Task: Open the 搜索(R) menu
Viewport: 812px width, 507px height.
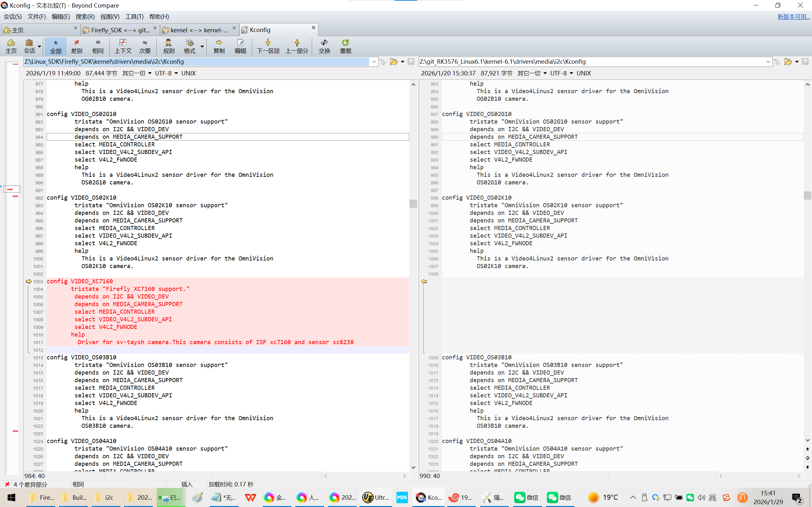Action: (x=85, y=17)
